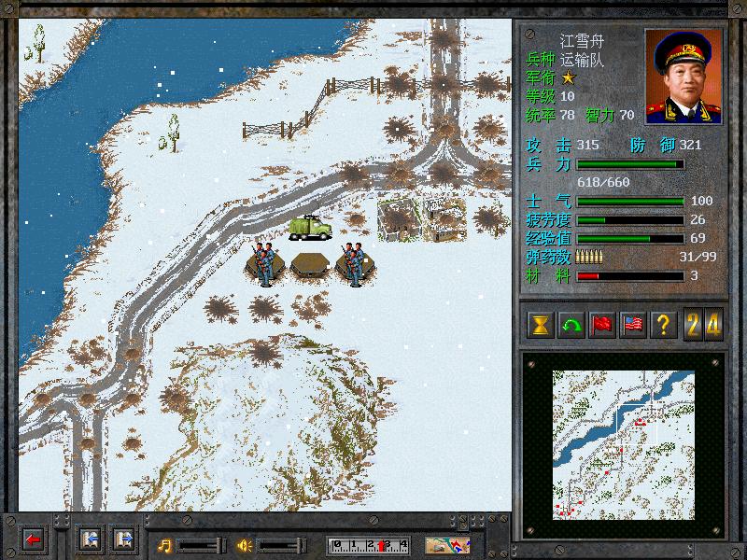Click the ammo count 31/99
The height and width of the screenshot is (560, 747).
pos(698,258)
